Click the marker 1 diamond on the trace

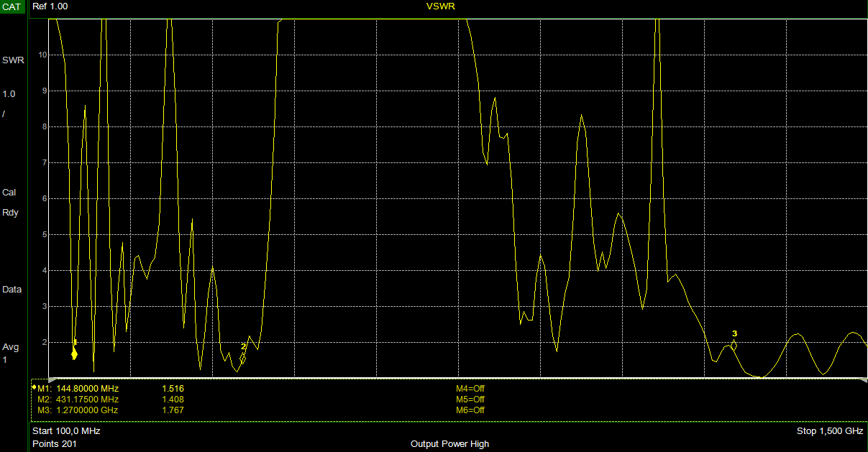click(74, 354)
